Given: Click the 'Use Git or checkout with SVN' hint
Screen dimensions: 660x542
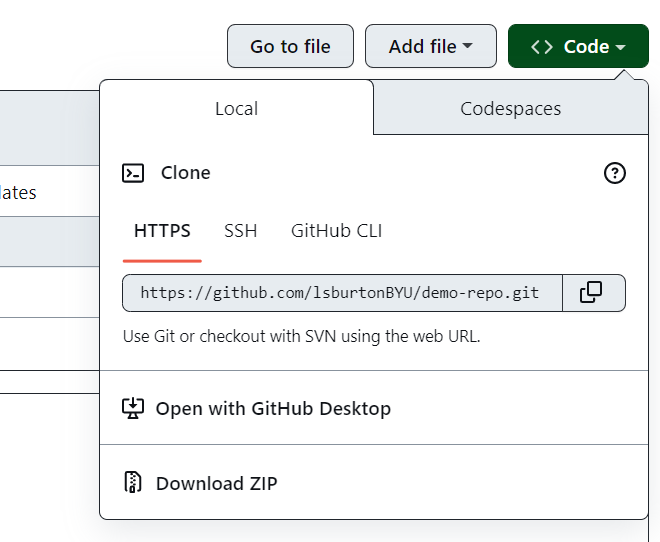Looking at the screenshot, I should [301, 336].
